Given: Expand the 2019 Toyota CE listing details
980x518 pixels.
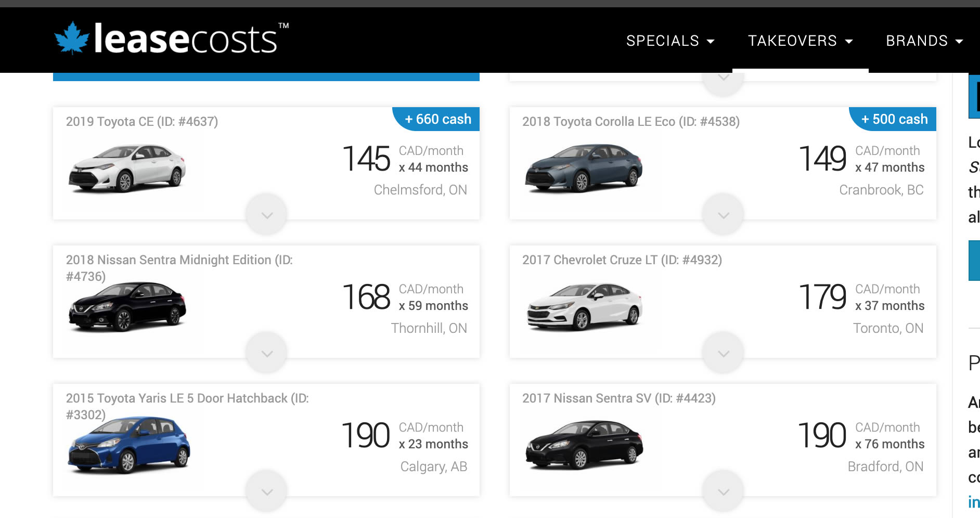Looking at the screenshot, I should [x=266, y=215].
